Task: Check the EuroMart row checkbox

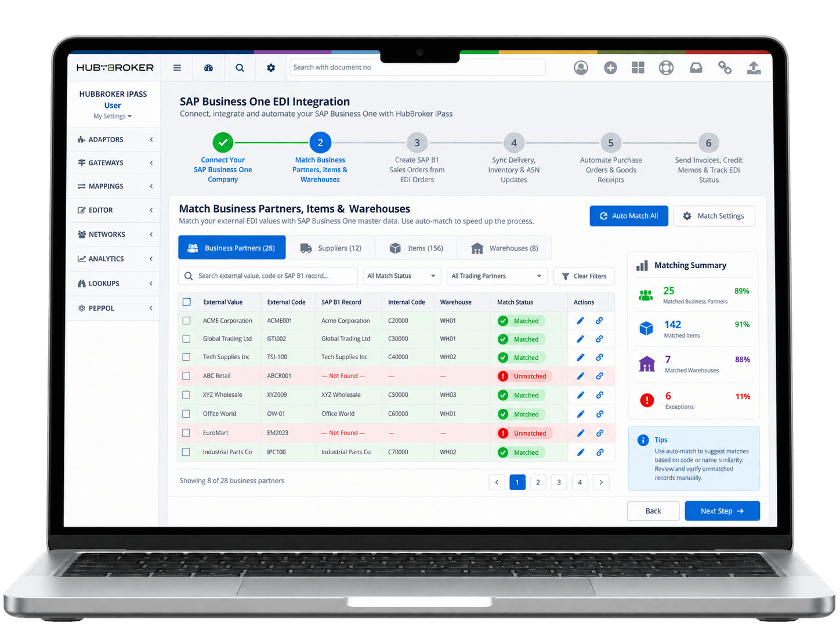Action: pyautogui.click(x=186, y=433)
